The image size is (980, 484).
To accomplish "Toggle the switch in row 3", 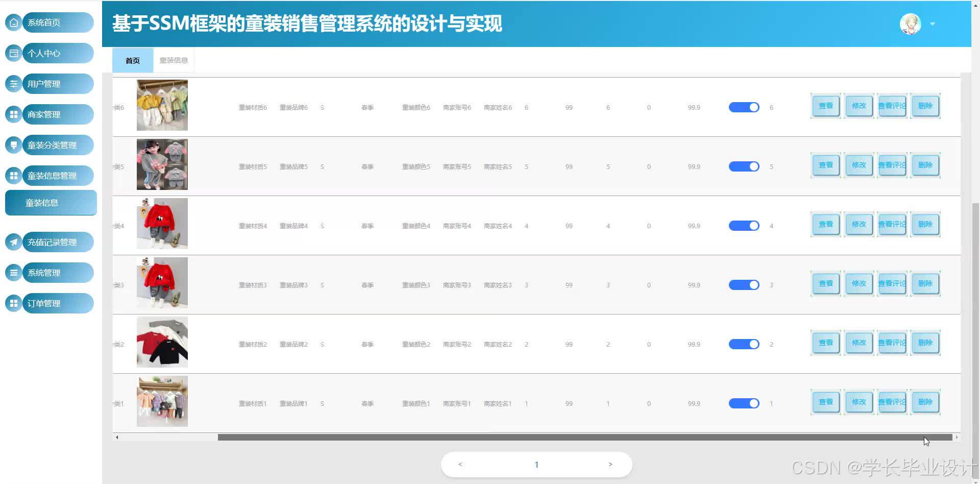I will [744, 285].
